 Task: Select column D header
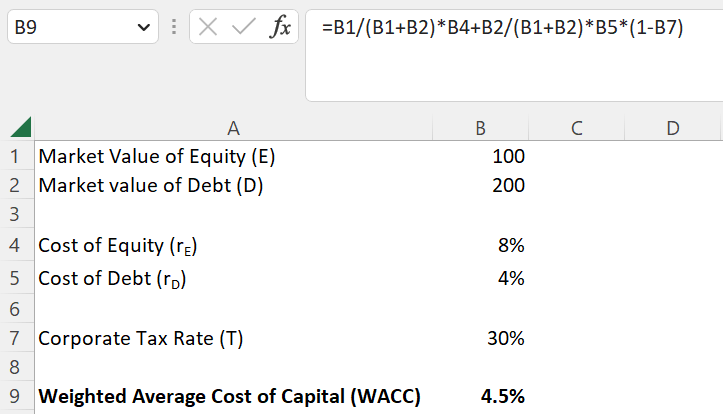[x=672, y=128]
